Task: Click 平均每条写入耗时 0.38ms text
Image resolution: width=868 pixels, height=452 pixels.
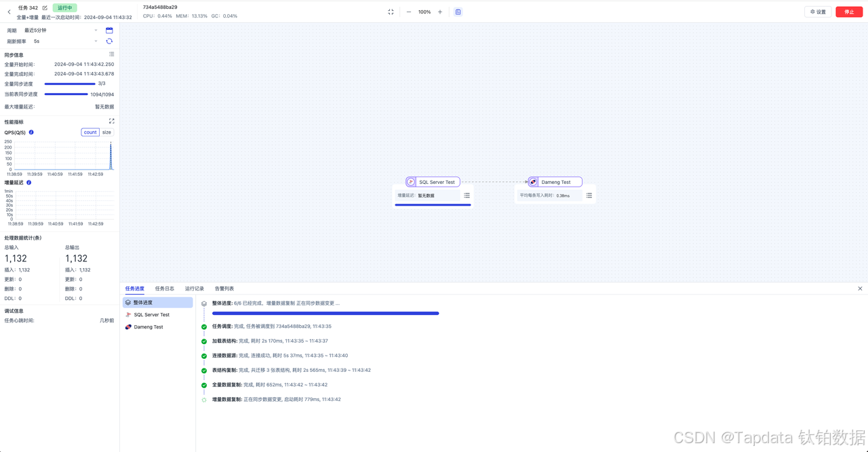Action: point(545,195)
